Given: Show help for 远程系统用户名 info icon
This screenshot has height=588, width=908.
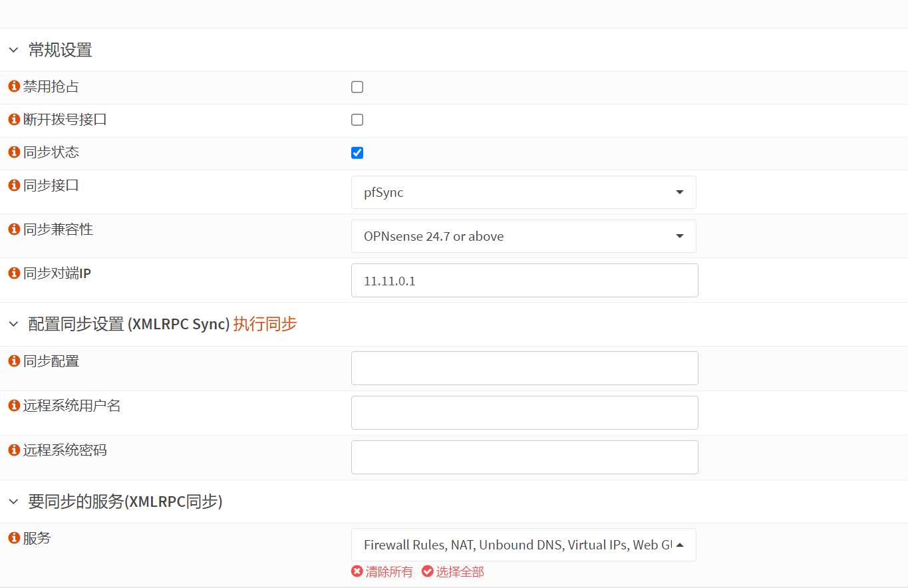Looking at the screenshot, I should [14, 406].
